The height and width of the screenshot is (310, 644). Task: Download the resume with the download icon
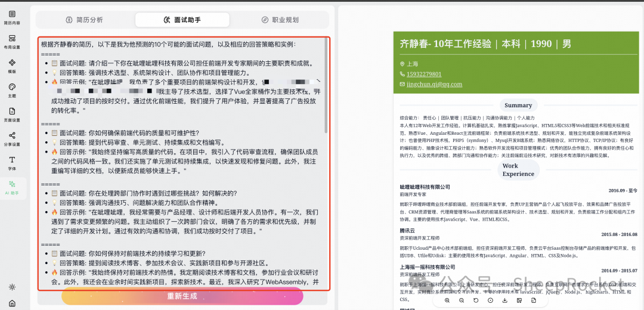click(505, 300)
